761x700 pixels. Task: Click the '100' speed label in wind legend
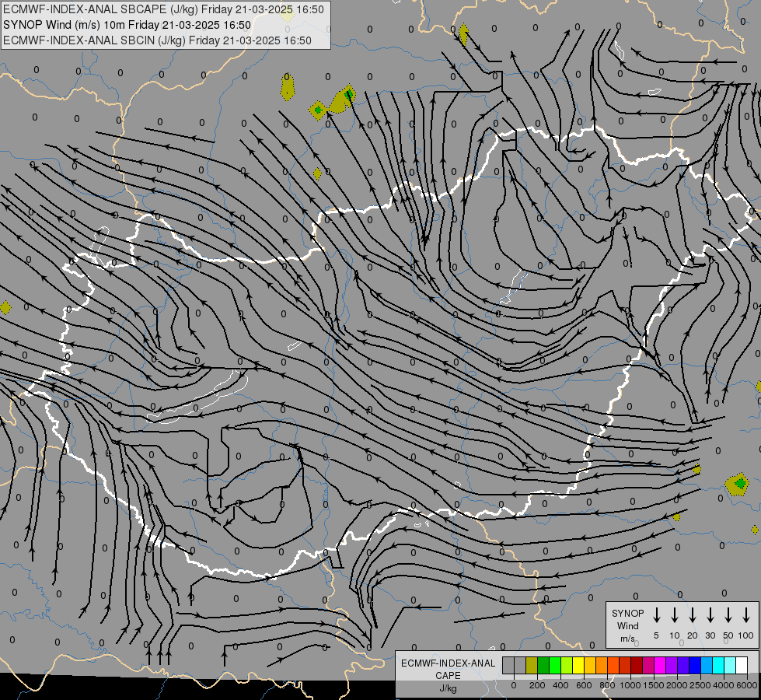tap(746, 635)
